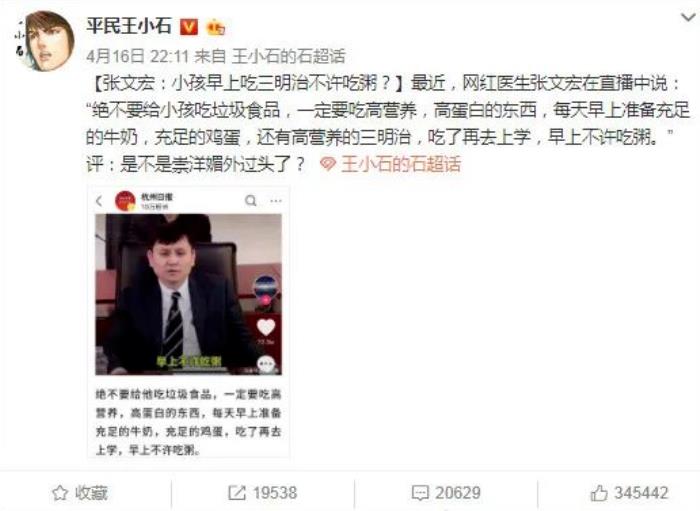This screenshot has width=700, height=511.
Task: Open the comments showing 20629 count
Action: tap(446, 493)
